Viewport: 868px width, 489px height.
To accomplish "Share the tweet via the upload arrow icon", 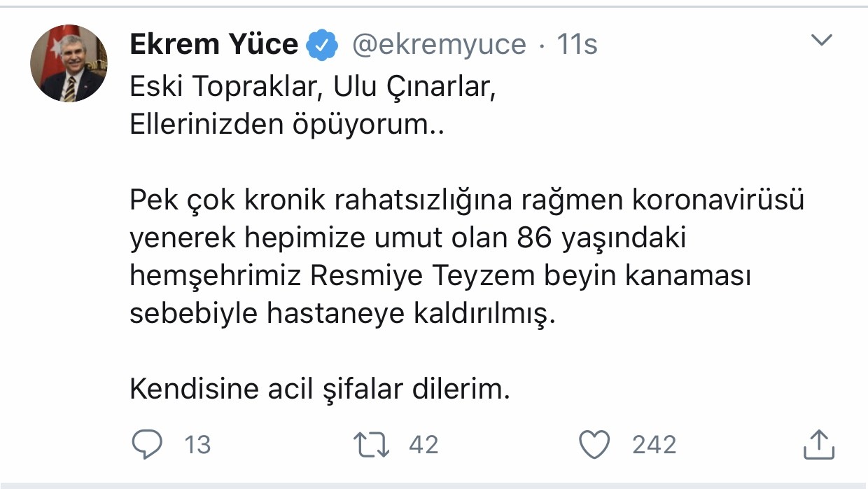I will point(820,443).
